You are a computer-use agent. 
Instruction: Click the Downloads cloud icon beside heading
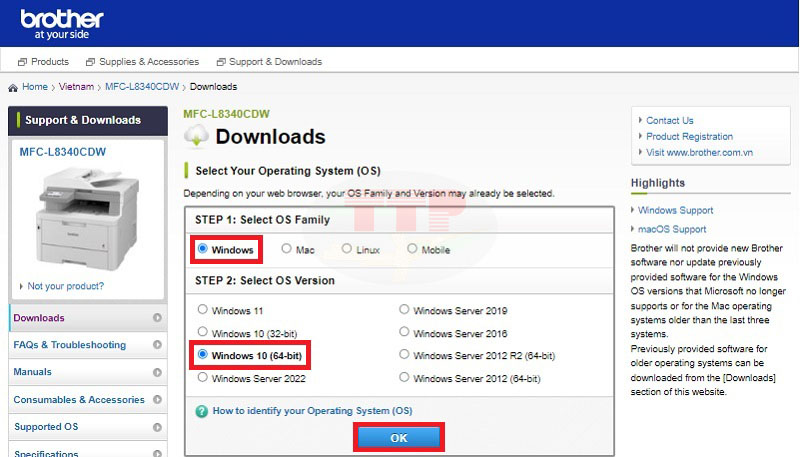pyautogui.click(x=196, y=136)
